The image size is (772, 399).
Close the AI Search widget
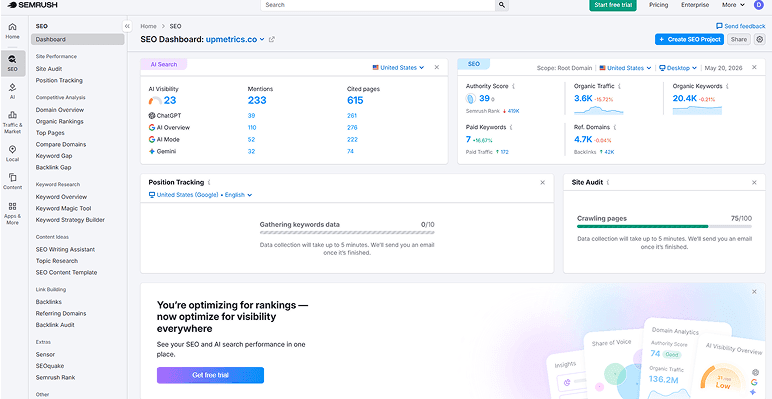pos(437,67)
